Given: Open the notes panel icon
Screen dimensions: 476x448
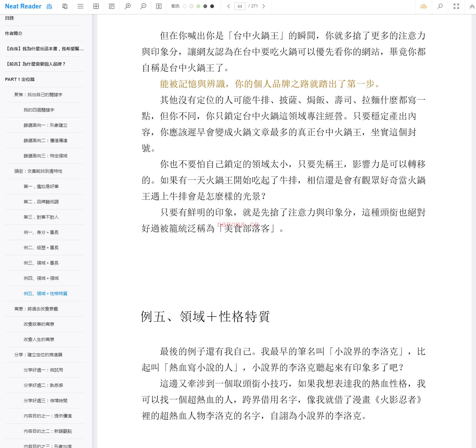Looking at the screenshot, I should [112, 6].
